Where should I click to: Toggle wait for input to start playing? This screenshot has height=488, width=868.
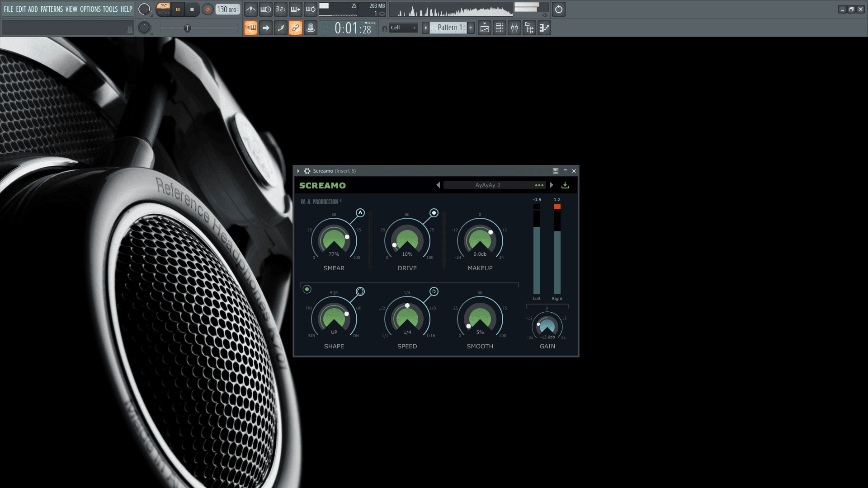266,9
